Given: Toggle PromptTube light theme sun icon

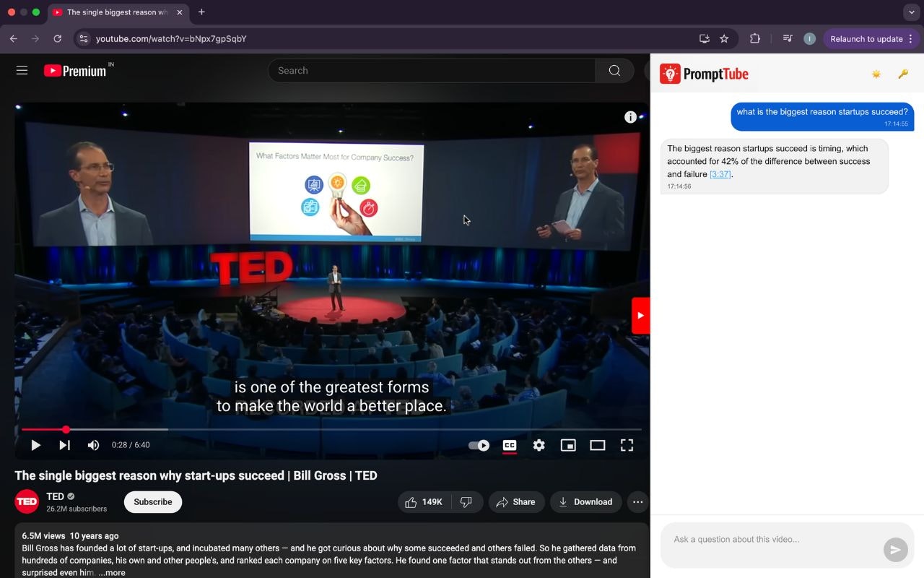Looking at the screenshot, I should (876, 74).
